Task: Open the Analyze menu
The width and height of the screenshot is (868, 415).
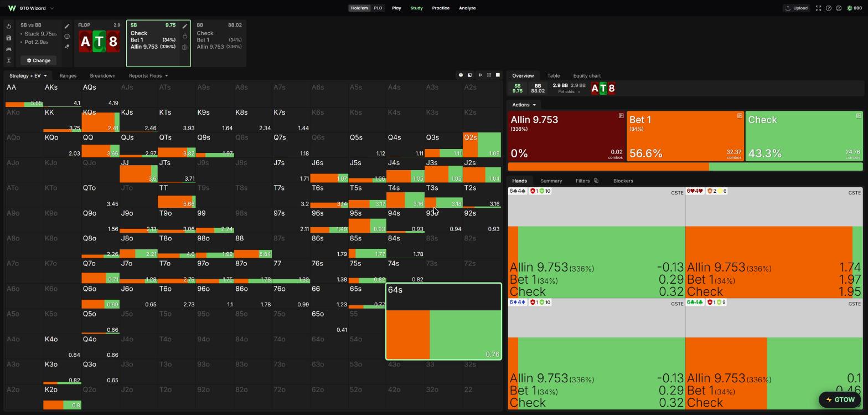Action: [x=467, y=8]
